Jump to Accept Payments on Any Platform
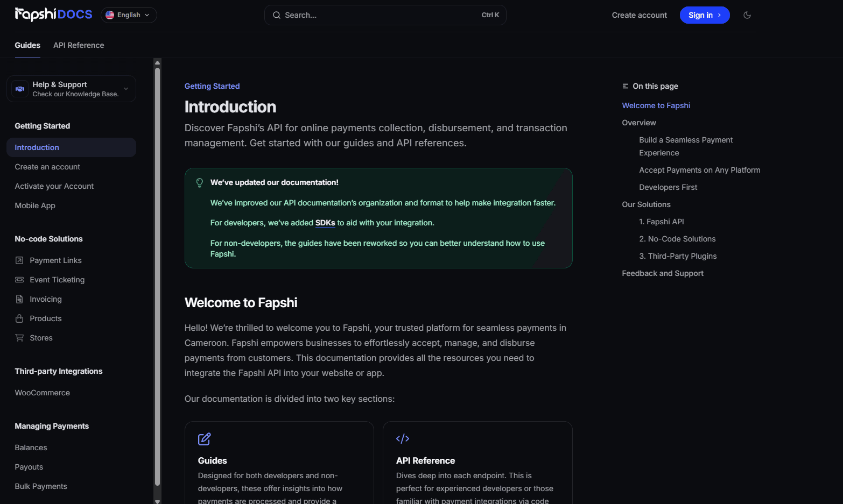Screen dimensions: 843x504 [700, 170]
